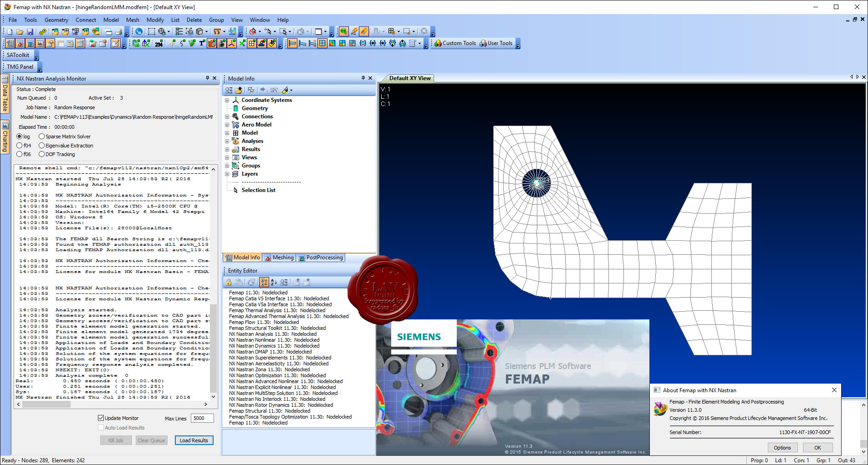Click the Charting pane toggle icon
This screenshot has height=465, width=868.
point(40,43)
